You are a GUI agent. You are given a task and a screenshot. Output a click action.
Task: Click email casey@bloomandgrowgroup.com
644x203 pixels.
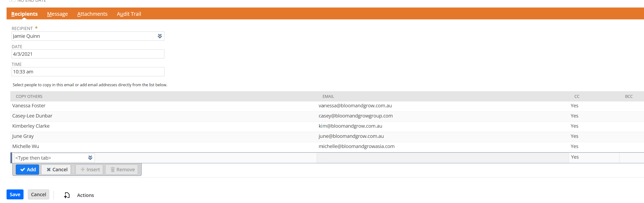[x=355, y=116]
